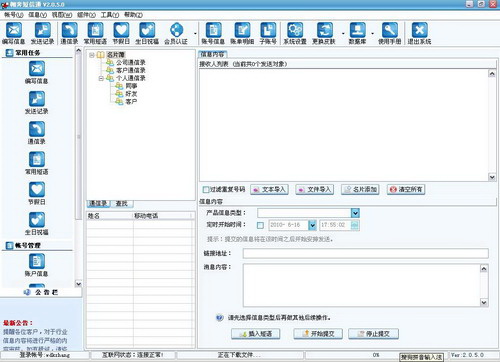
Task: Open 使用手册 wrench toolbar icon
Action: 390,33
